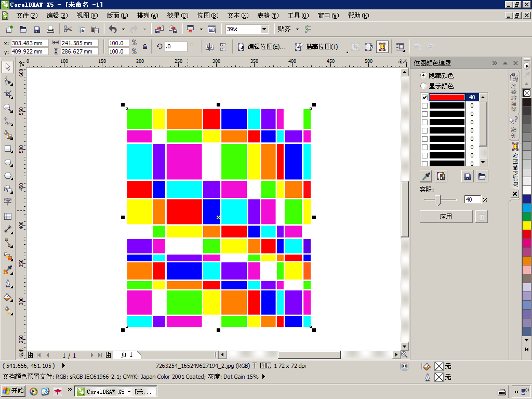Click the Print icon
This screenshot has height=399, width=532.
coord(50,29)
